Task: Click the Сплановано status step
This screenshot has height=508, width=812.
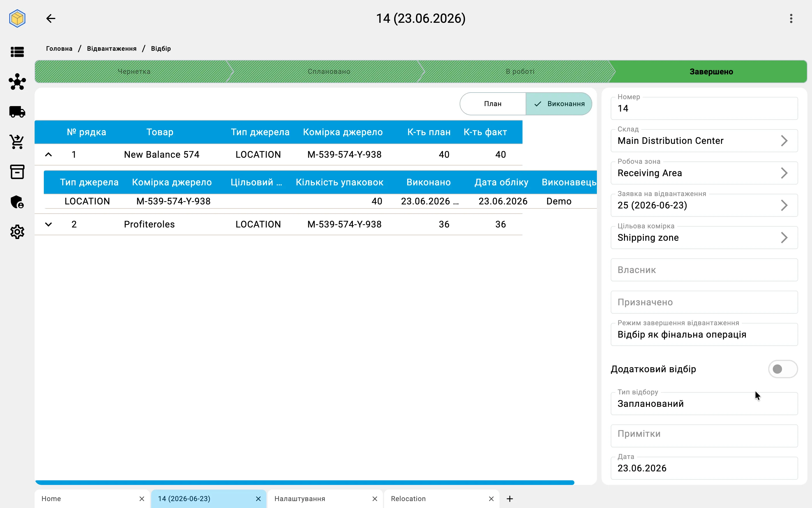Action: point(329,72)
